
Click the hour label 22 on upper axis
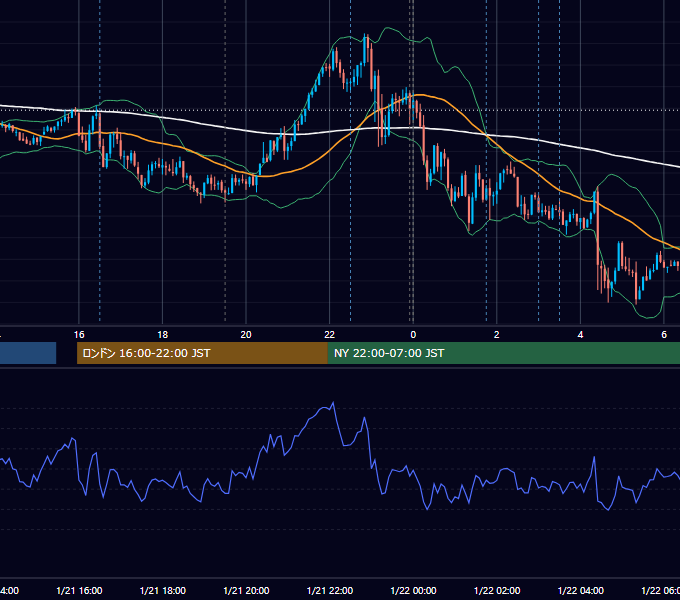point(330,335)
